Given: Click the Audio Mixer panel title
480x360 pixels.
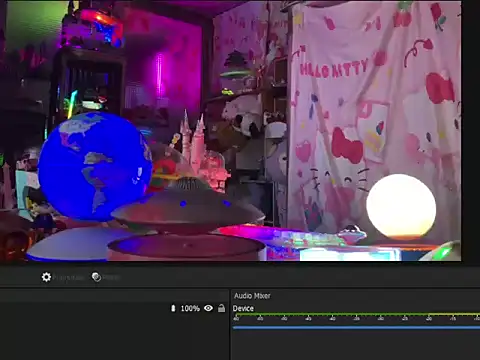Looking at the screenshot, I should click(x=252, y=296).
